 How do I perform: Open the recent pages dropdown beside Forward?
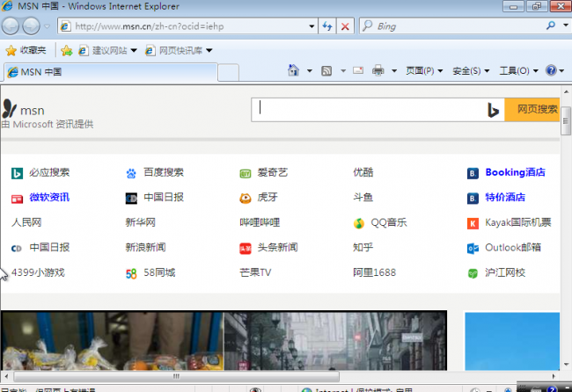click(47, 26)
